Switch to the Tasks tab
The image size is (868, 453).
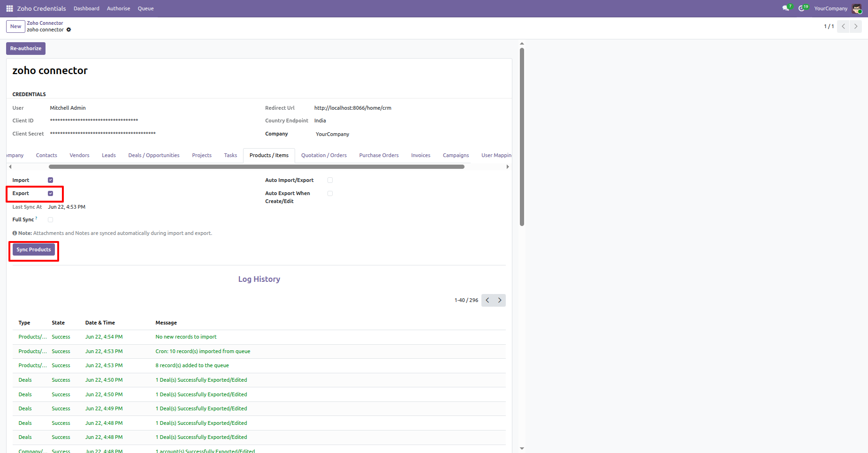[x=230, y=155]
